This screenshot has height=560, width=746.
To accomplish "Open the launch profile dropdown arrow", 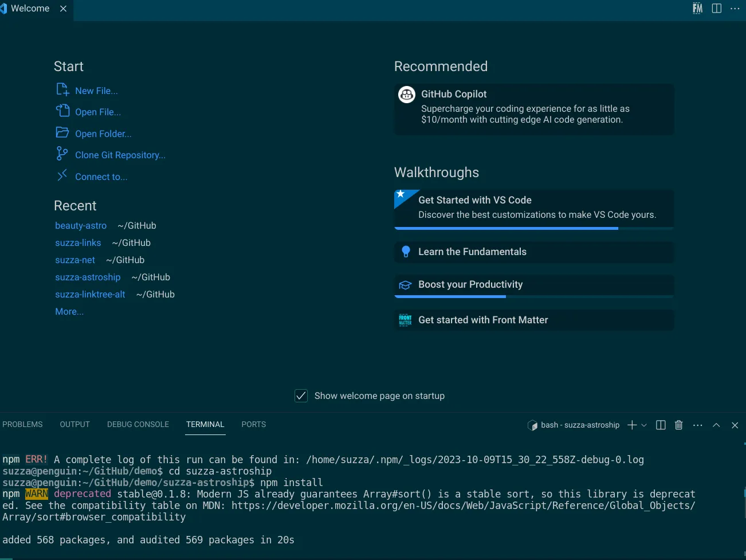I will tap(644, 425).
